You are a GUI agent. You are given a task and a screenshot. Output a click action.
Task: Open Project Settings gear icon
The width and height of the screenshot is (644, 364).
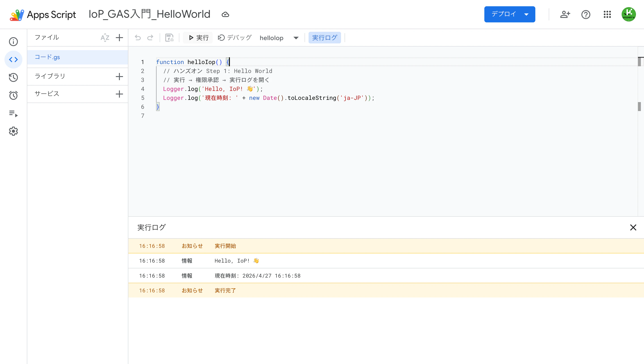point(13,131)
